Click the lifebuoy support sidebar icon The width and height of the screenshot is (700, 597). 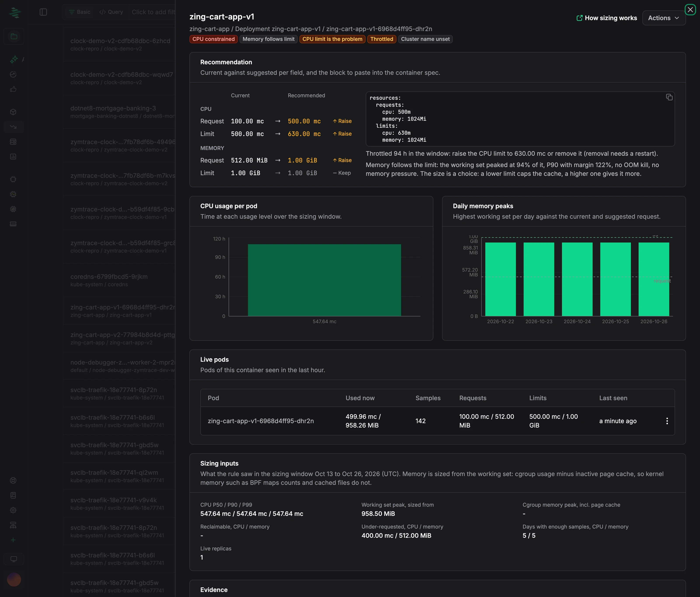13,480
